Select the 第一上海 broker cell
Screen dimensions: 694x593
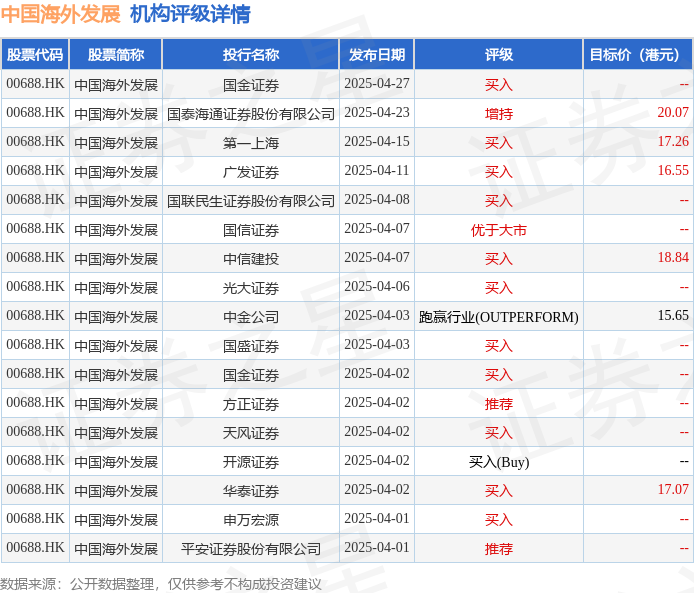251,142
